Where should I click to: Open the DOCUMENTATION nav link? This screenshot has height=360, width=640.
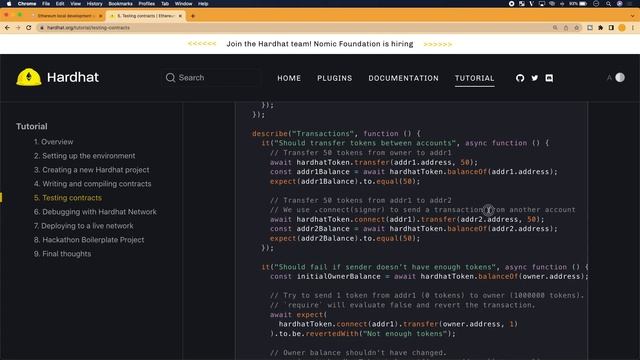403,78
